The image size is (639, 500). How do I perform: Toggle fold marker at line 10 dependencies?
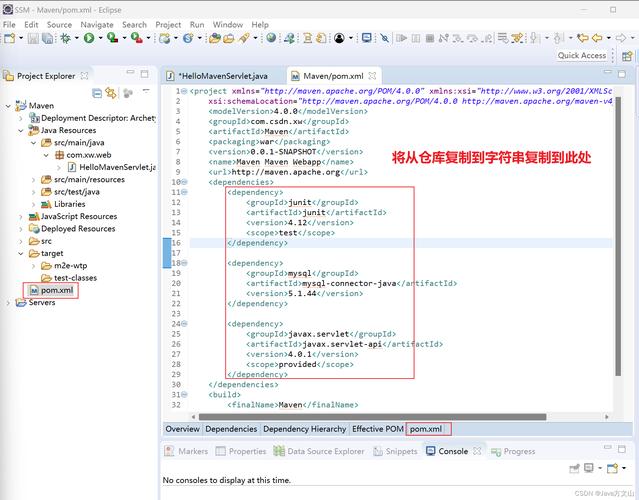pyautogui.click(x=184, y=182)
